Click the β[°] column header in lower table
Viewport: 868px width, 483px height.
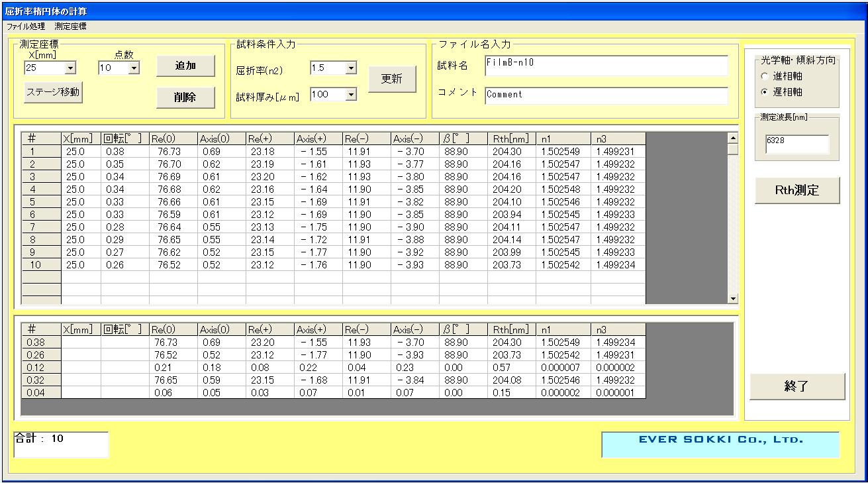click(463, 330)
